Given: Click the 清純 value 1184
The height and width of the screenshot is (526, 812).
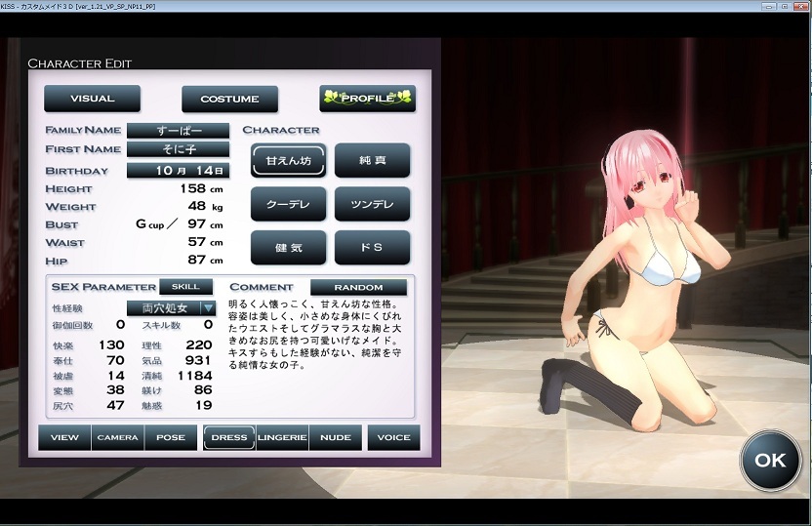Looking at the screenshot, I should click(x=195, y=376).
